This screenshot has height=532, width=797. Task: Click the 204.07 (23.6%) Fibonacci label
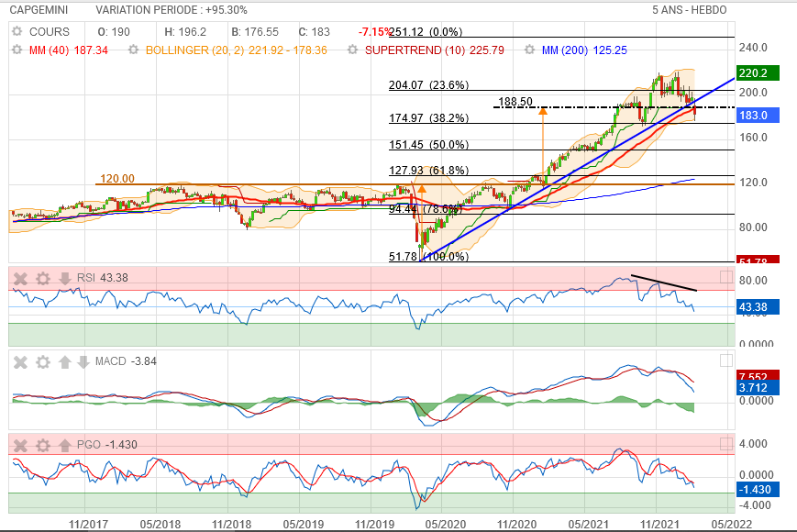coord(428,85)
